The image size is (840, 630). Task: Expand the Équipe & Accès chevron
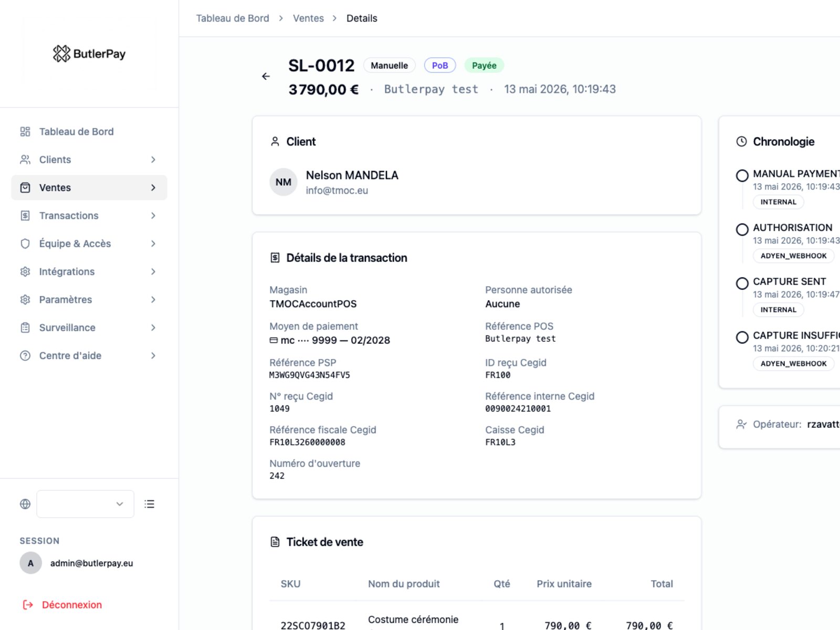153,244
